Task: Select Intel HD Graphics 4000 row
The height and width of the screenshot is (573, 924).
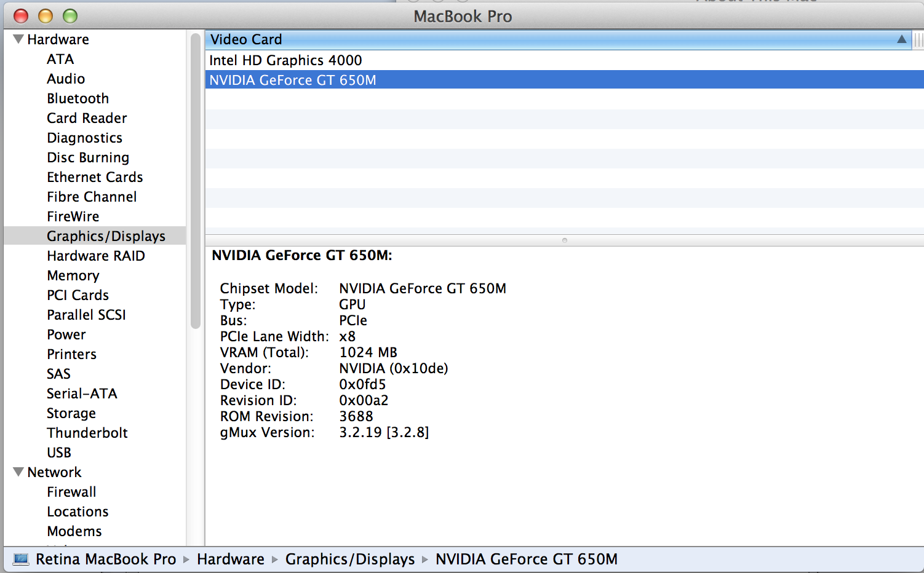Action: point(564,60)
